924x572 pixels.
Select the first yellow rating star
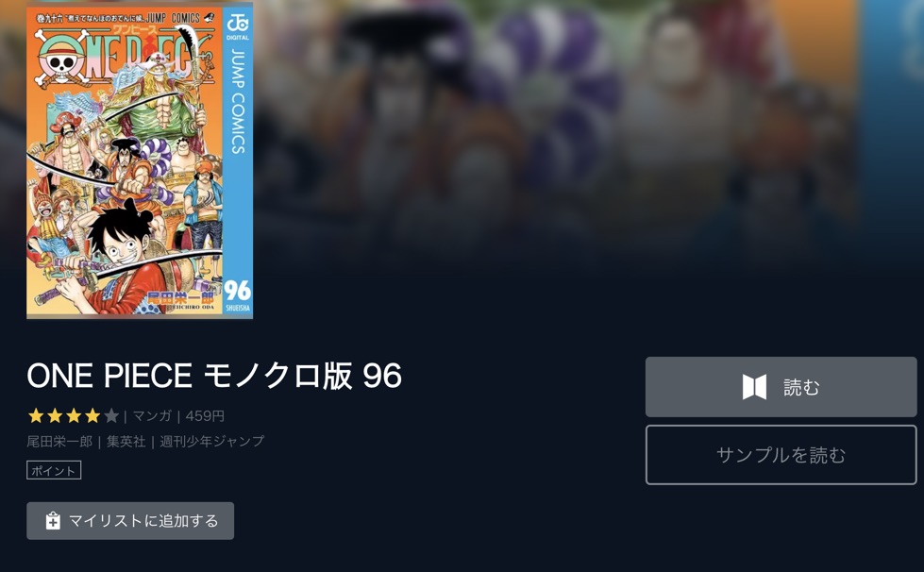click(x=36, y=416)
